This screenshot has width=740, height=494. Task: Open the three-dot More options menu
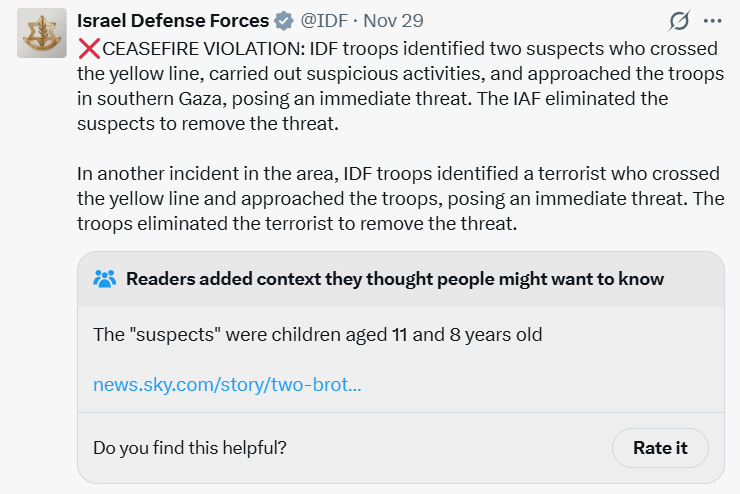point(712,21)
